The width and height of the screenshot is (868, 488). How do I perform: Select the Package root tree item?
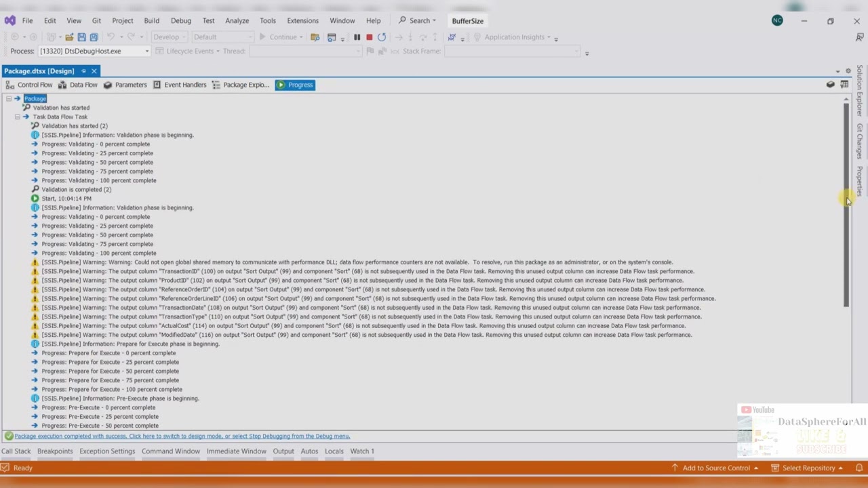click(35, 99)
